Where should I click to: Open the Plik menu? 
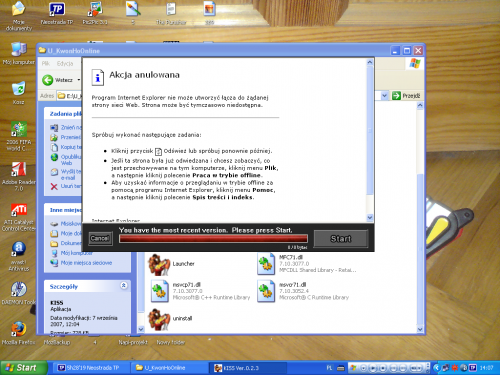[46, 63]
